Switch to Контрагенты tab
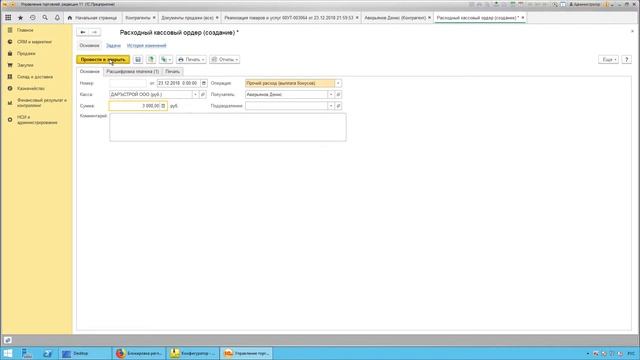640x360 pixels. (138, 18)
